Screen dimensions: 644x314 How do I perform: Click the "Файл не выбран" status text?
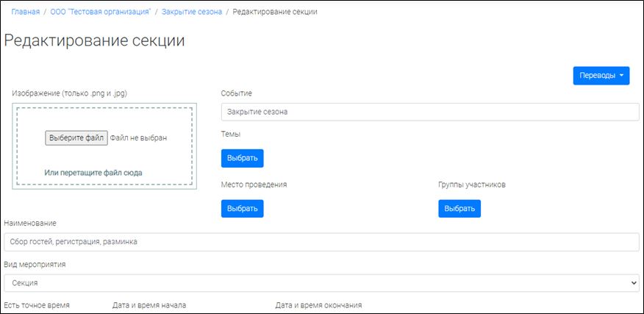click(138, 138)
